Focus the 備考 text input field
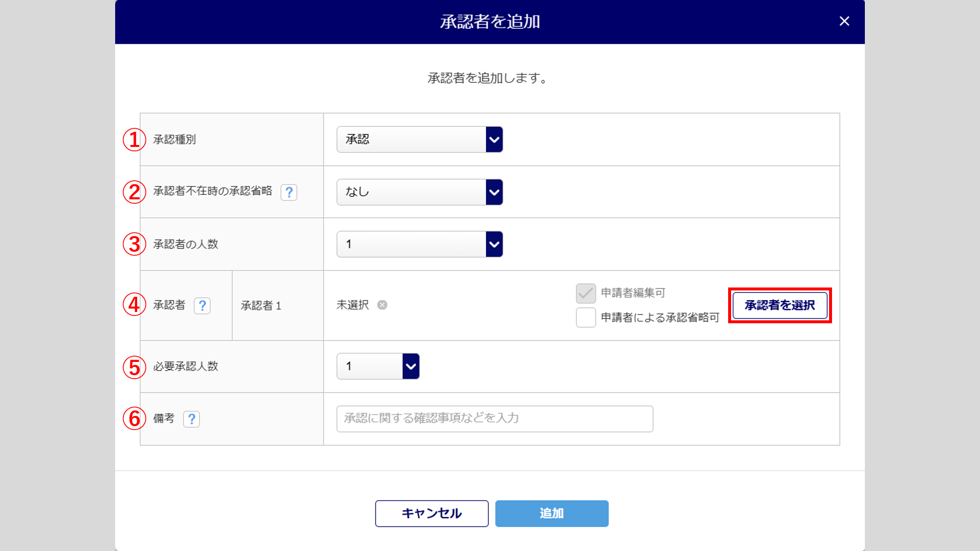 click(494, 419)
